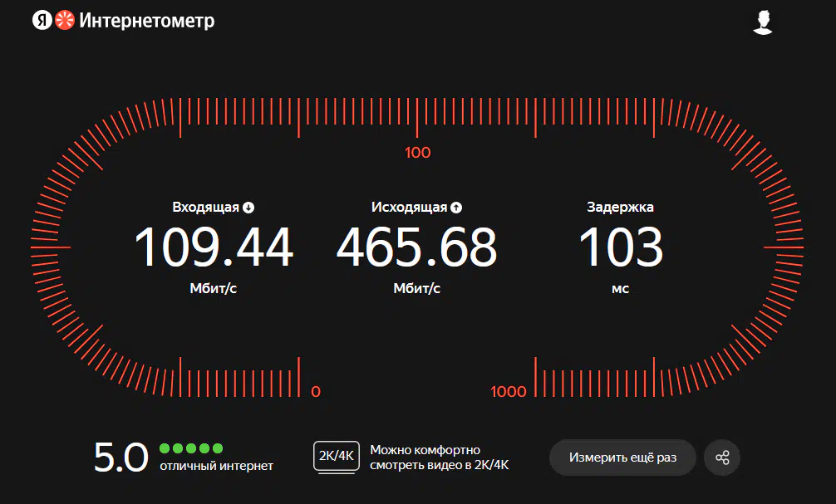
Task: Select the outgoing speed value 465.68
Action: click(416, 247)
